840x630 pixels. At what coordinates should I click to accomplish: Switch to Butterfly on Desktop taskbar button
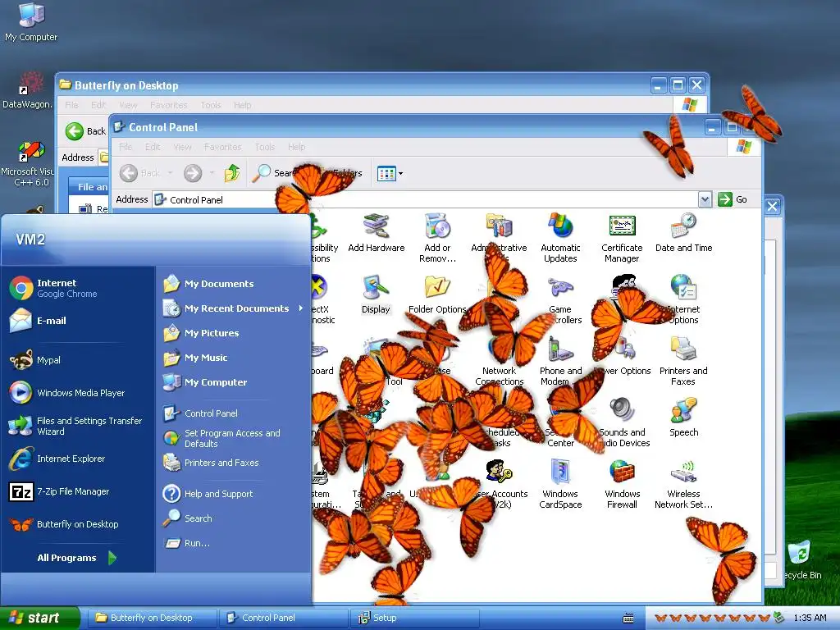tap(152, 618)
